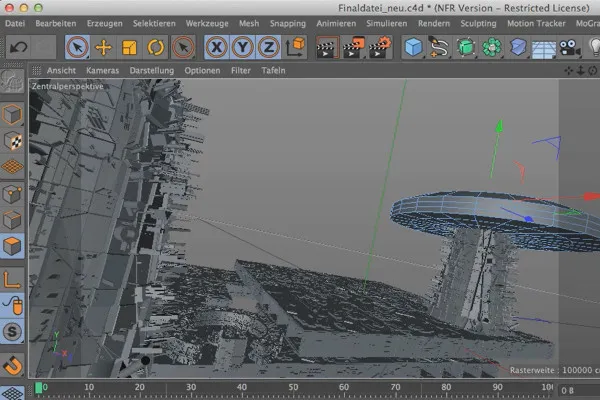Click the greyed-out Redo icon
Viewport: 600px width, 400px height.
click(44, 47)
